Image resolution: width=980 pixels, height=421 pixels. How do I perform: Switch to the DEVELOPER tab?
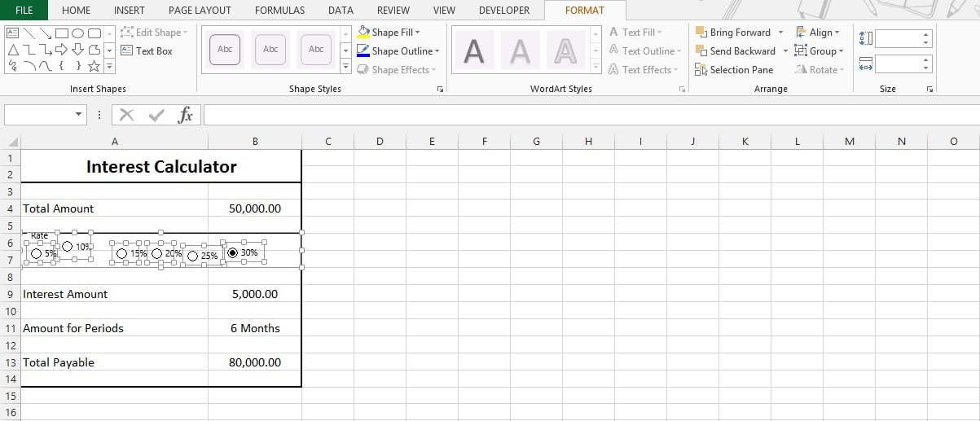click(504, 11)
